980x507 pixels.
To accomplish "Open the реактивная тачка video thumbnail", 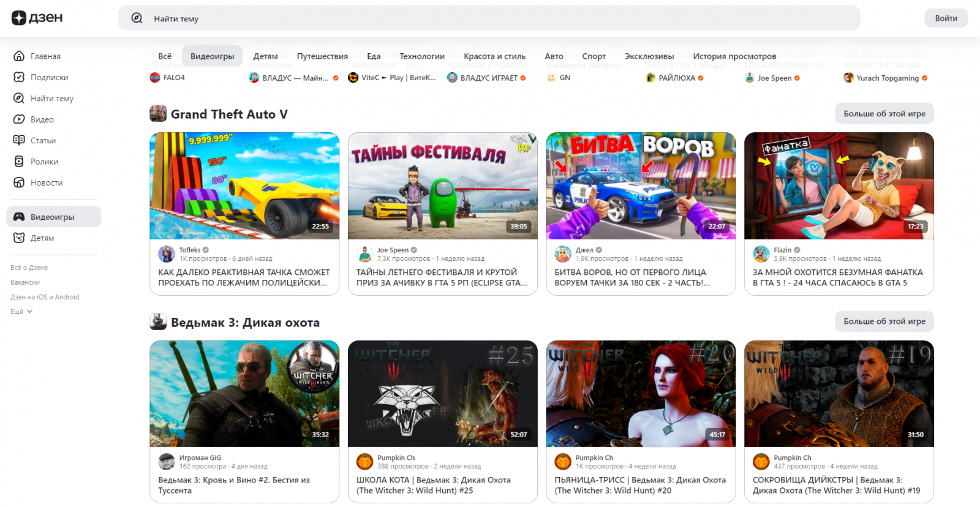I will click(244, 186).
